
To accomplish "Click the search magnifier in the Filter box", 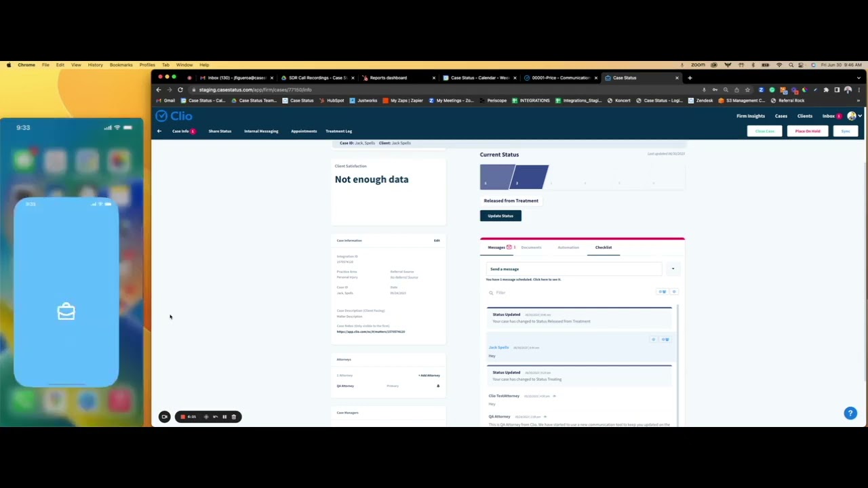I will [x=491, y=293].
